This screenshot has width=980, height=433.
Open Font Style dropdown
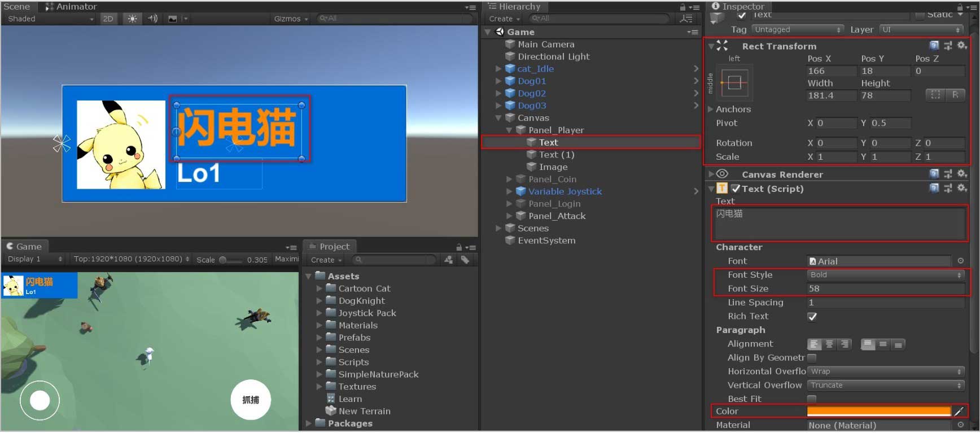tap(886, 275)
